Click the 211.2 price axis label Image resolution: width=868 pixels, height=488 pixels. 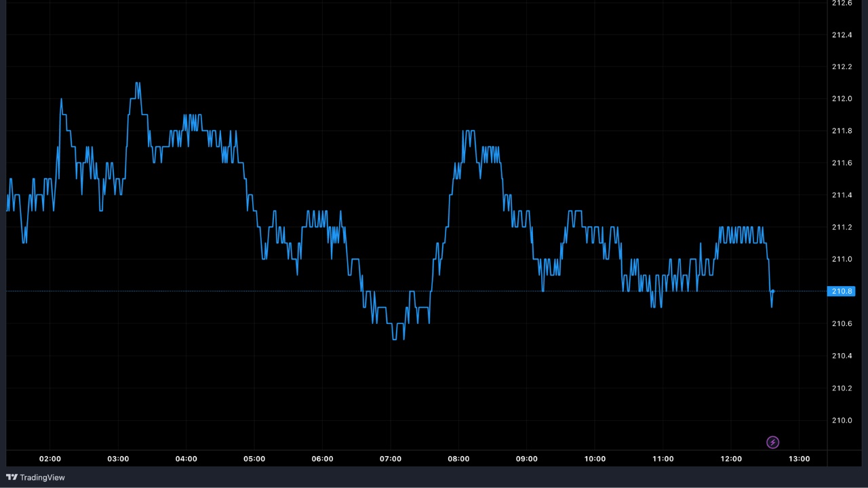click(x=842, y=227)
